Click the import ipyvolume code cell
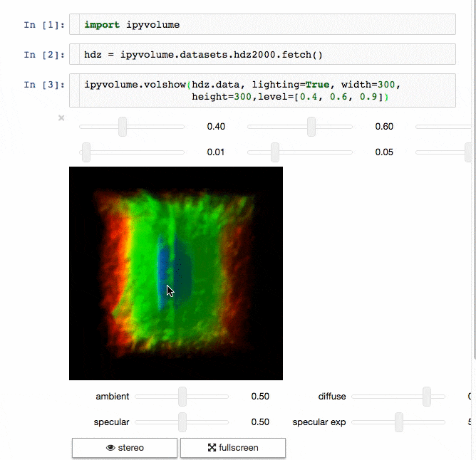The image size is (476, 460). point(262,25)
